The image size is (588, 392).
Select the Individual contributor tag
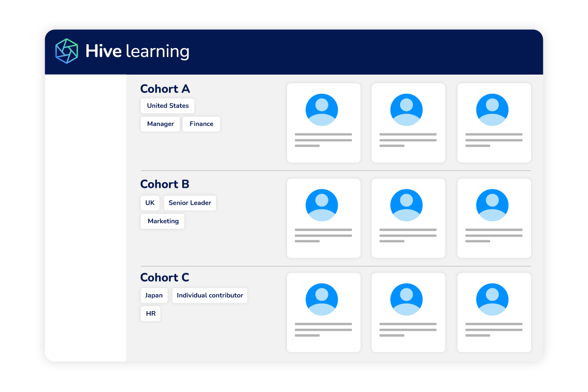coord(210,295)
